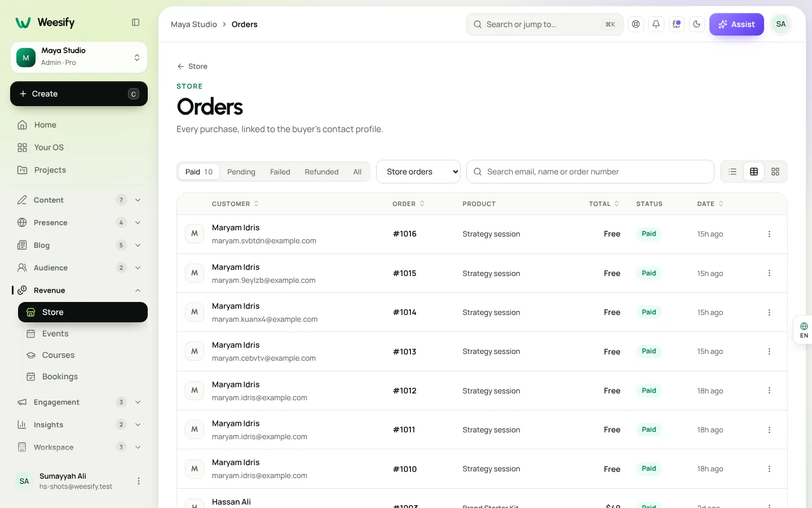
Task: Click order number #1016
Action: coord(405,234)
